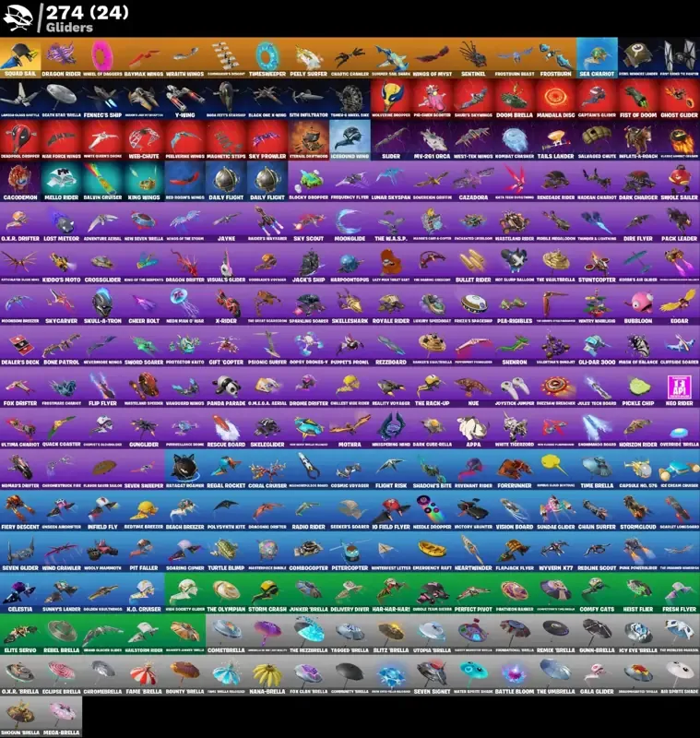This screenshot has width=700, height=738.
Task: Choose the Appa glider
Action: pos(473,428)
